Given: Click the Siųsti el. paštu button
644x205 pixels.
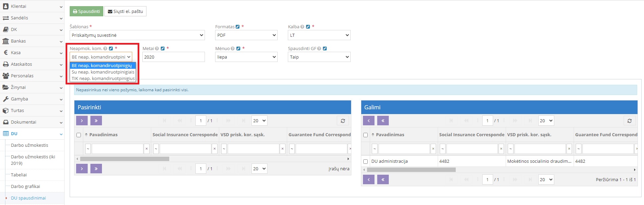Looking at the screenshot, I should [x=125, y=12].
